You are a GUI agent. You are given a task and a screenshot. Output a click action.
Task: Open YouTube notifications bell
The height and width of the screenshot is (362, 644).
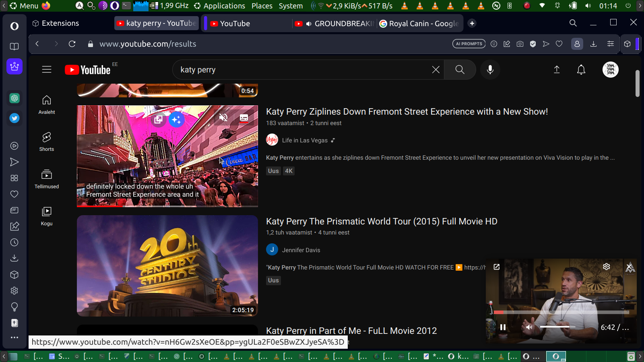coord(581,70)
